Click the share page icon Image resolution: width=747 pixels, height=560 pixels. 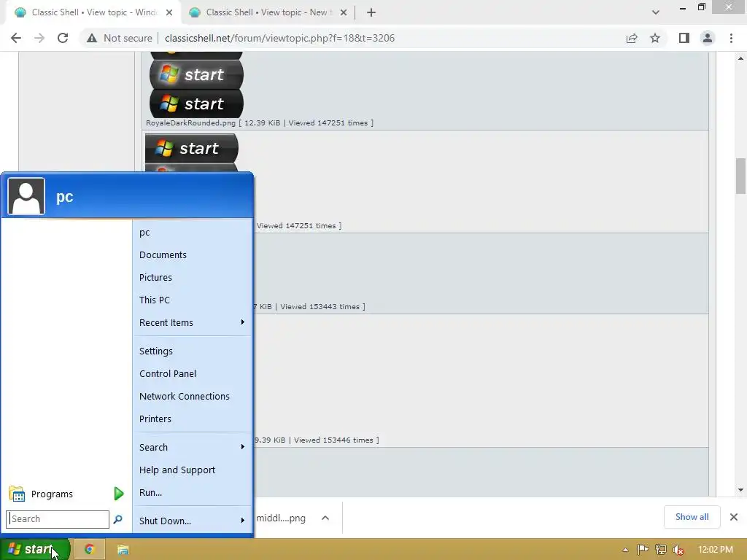point(632,38)
